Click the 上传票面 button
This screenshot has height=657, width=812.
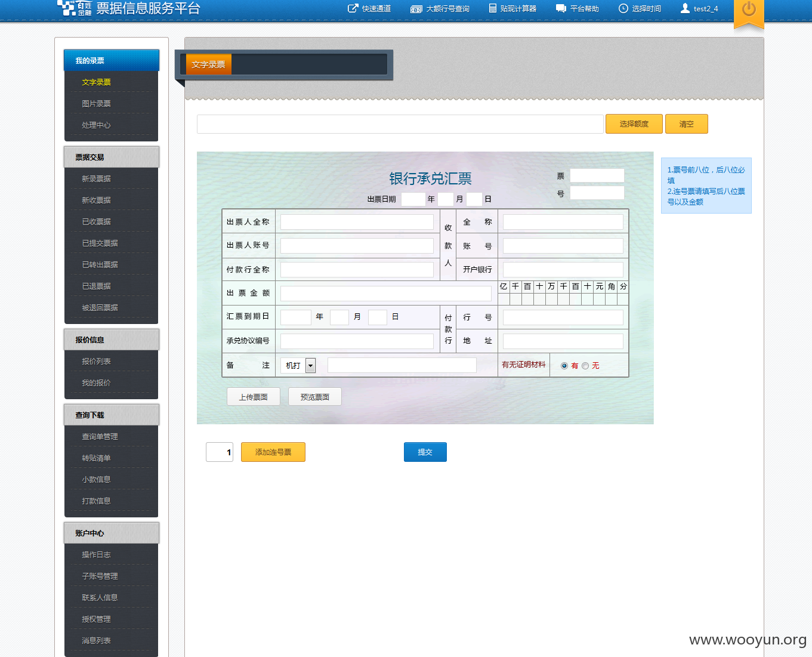pyautogui.click(x=254, y=397)
